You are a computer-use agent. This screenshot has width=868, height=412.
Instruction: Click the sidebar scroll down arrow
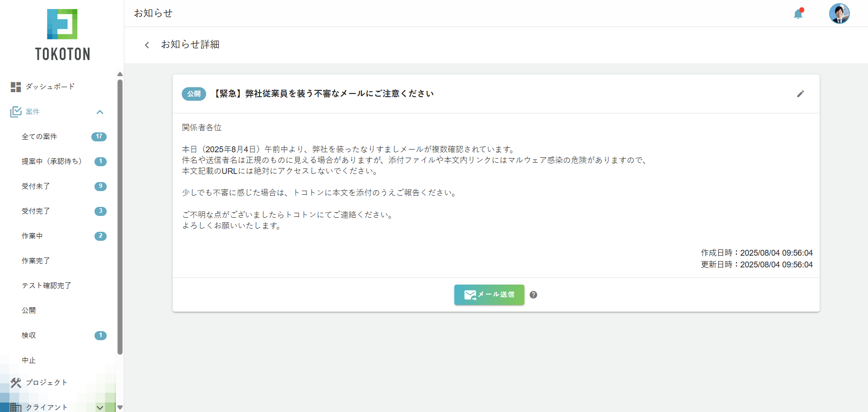[x=120, y=407]
